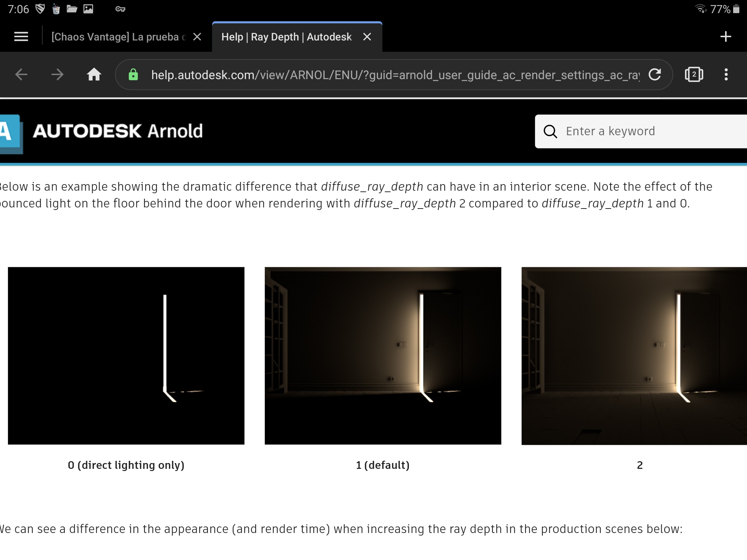Select the Help Ray Depth Autodesk tab
The height and width of the screenshot is (560, 747).
(286, 37)
